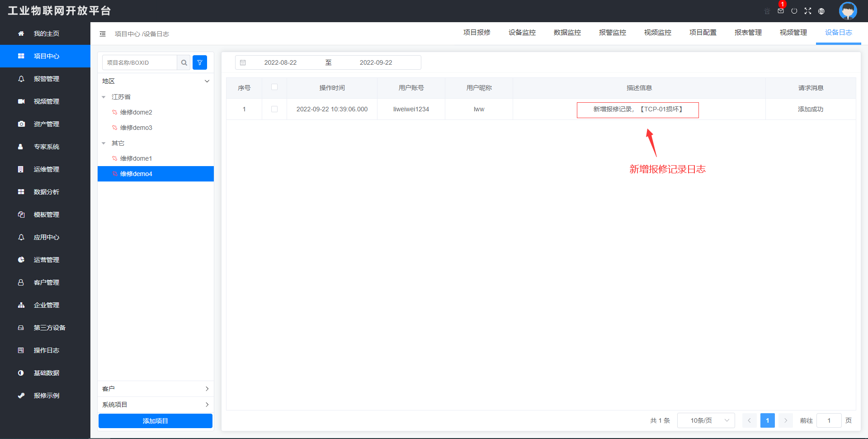Open 第三方设备 in the sidebar
This screenshot has width=868, height=439.
click(x=45, y=328)
